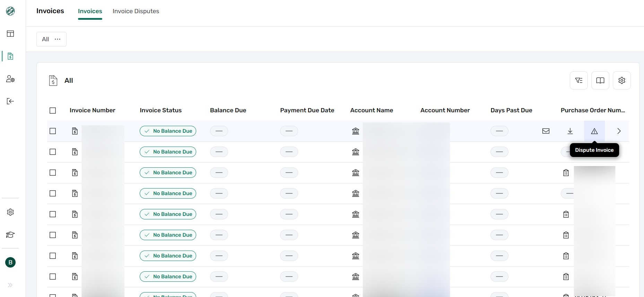Check the second invoice row checkbox
The height and width of the screenshot is (297, 644).
pos(53,152)
